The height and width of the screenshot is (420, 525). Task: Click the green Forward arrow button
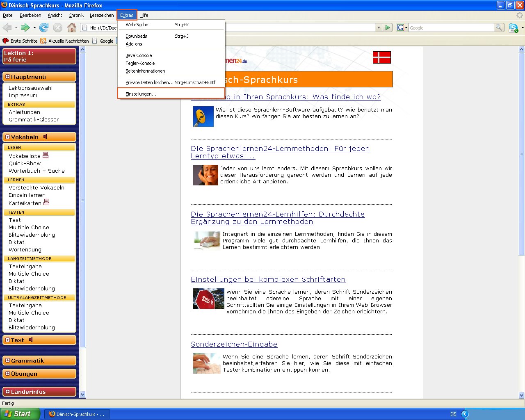point(25,27)
